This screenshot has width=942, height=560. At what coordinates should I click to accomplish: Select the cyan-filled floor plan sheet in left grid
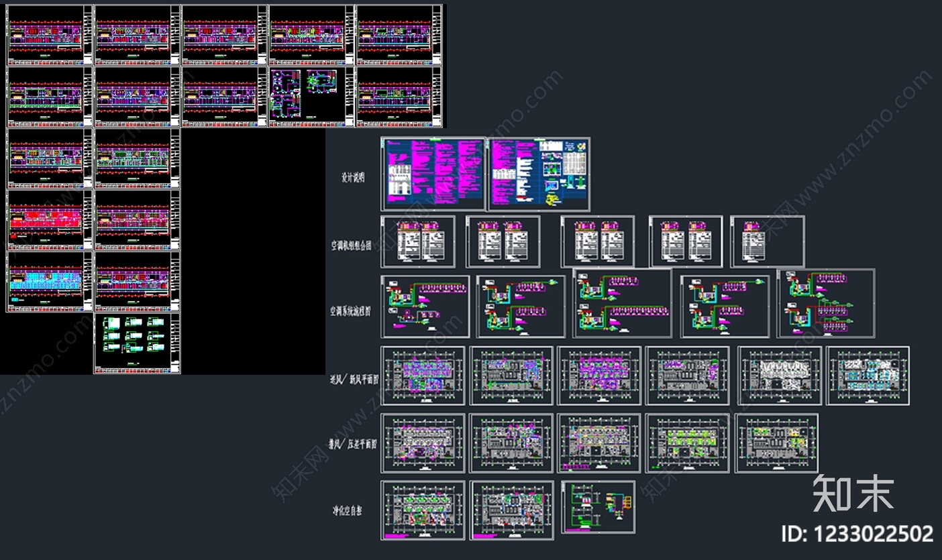tap(50, 282)
